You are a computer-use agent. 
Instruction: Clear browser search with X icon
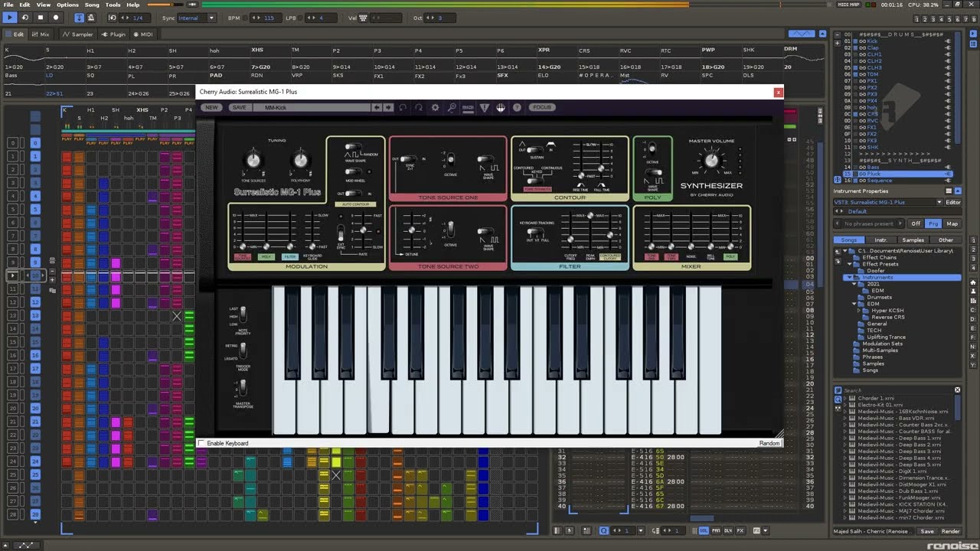pos(957,390)
